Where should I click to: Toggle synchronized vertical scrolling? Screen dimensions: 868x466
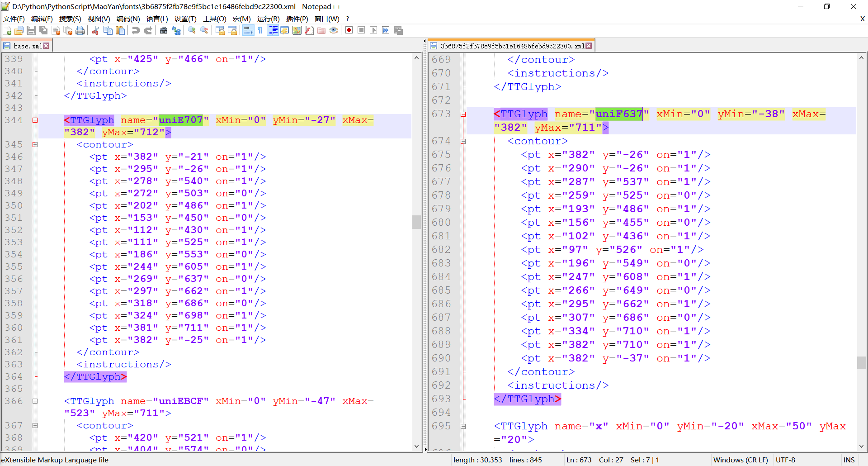[220, 31]
